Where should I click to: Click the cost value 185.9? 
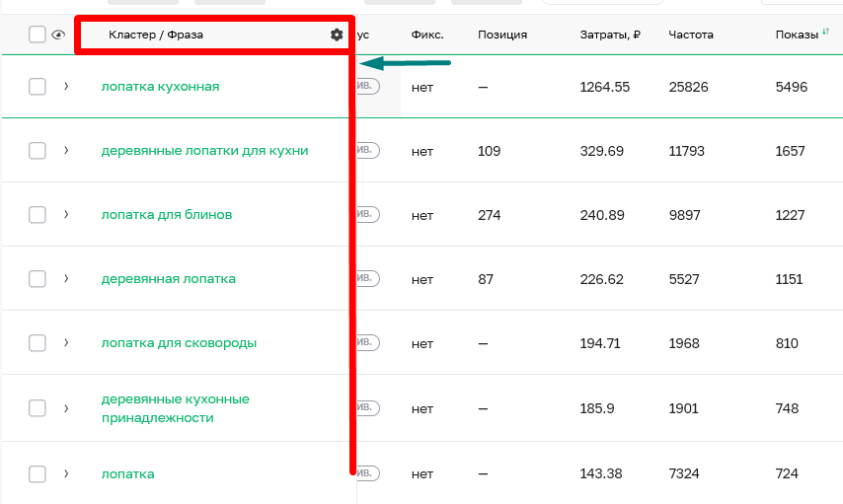597,408
